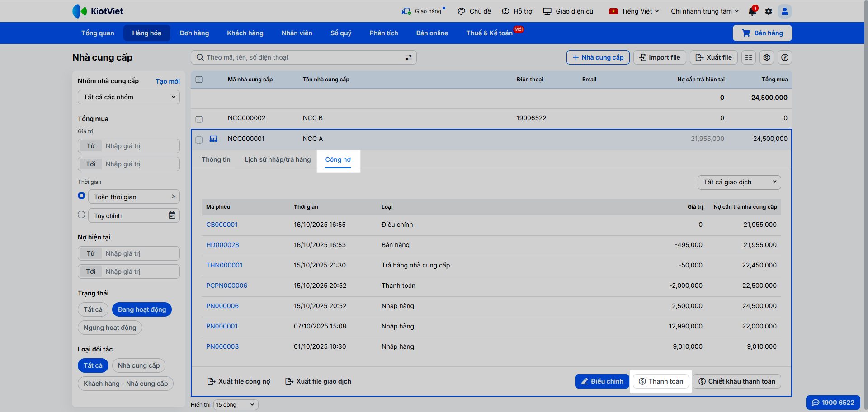
Task: Open the settings gear in top header
Action: pos(769,11)
